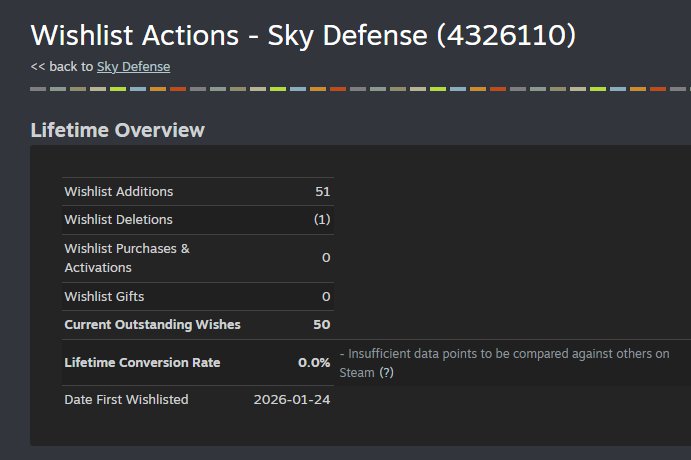Viewport: 691px width, 460px height.
Task: Select the Wishlist Additions value 51
Action: 323,191
